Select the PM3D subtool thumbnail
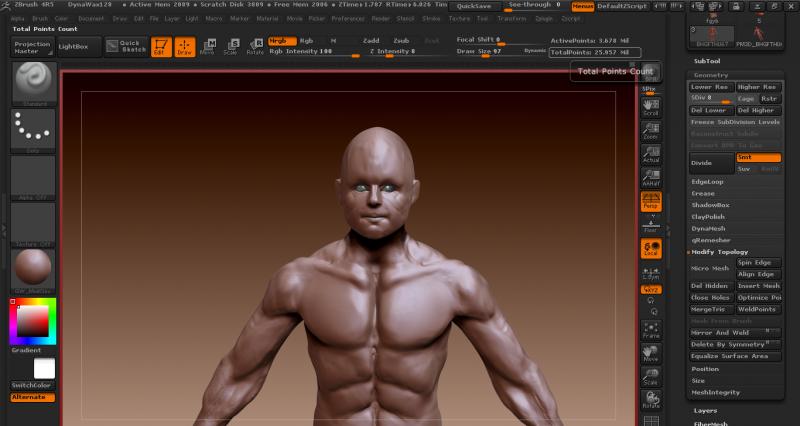 (759, 36)
